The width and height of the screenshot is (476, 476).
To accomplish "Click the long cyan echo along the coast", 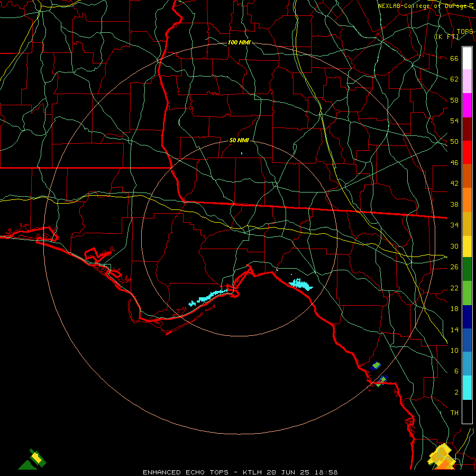I will [x=208, y=297].
